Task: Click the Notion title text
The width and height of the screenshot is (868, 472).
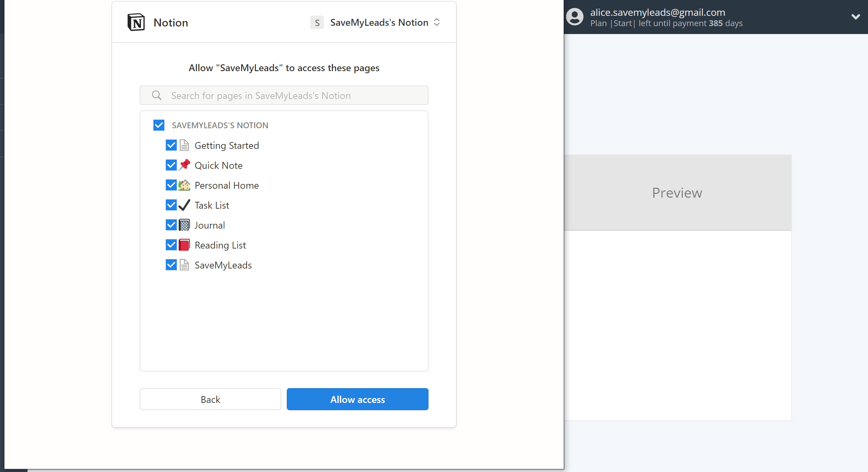Action: (x=171, y=23)
